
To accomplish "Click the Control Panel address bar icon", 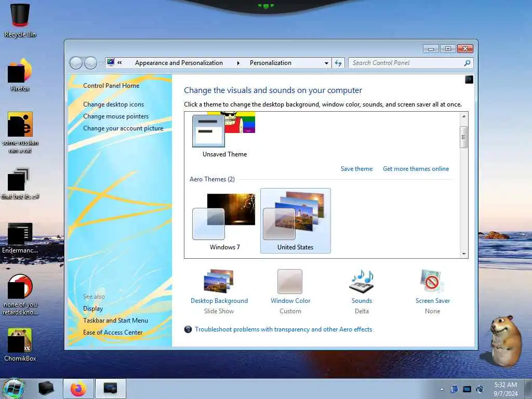I will tap(111, 62).
